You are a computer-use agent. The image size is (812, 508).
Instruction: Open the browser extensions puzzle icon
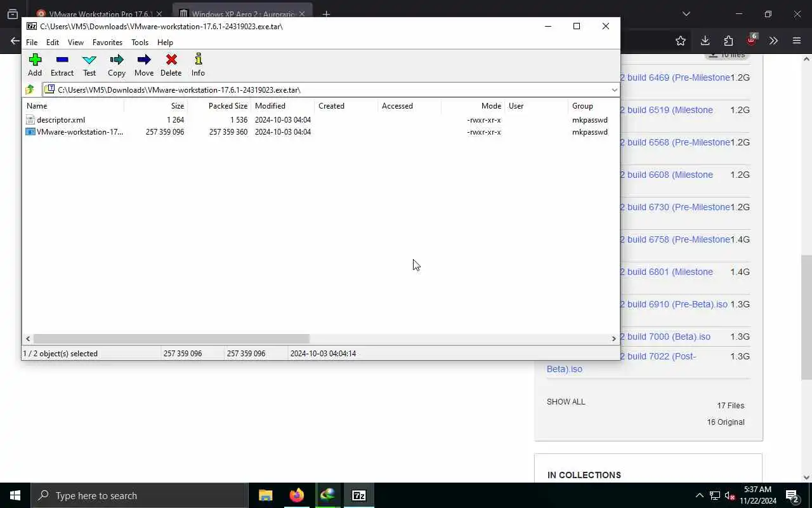728,41
